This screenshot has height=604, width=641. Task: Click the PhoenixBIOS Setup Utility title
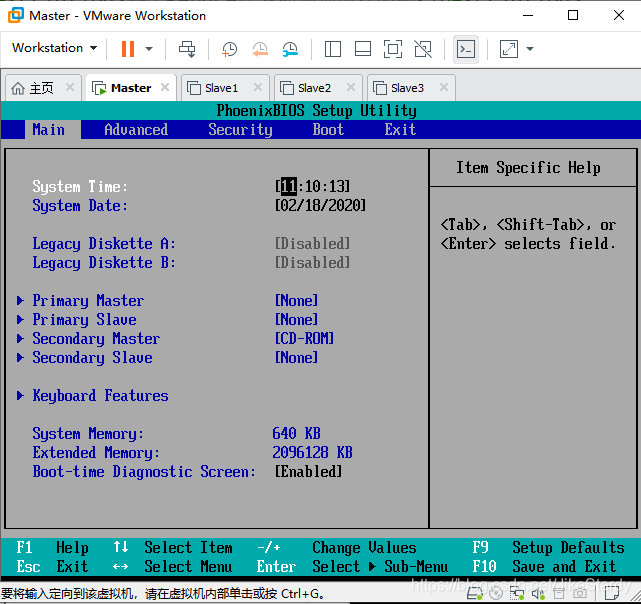[x=316, y=111]
